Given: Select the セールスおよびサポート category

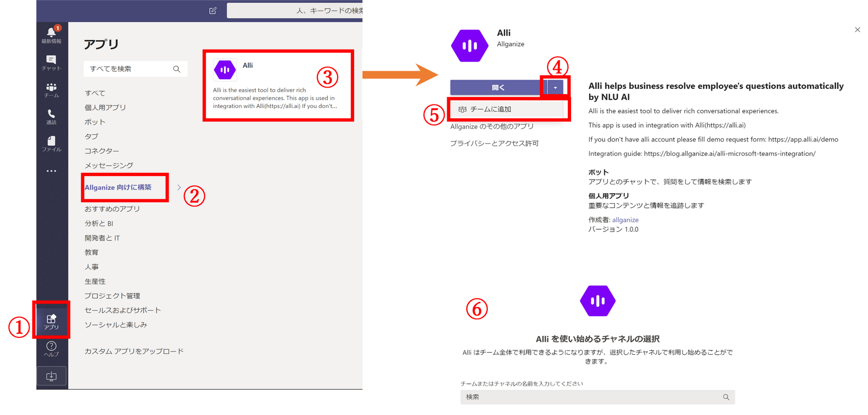Looking at the screenshot, I should pyautogui.click(x=123, y=310).
